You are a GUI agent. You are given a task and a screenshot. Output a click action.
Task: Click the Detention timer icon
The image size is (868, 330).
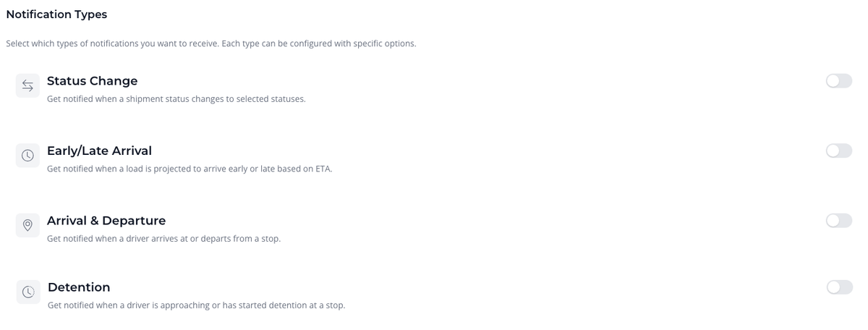[28, 292]
